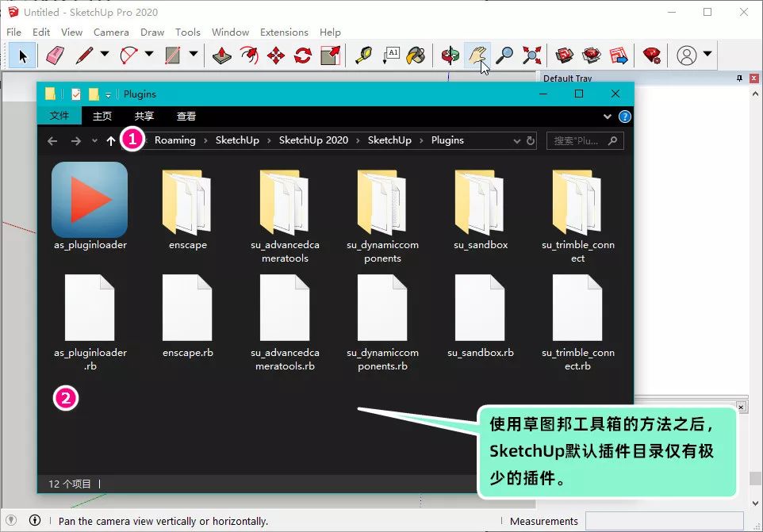763x532 pixels.
Task: Expand the Explorer ribbon chevron
Action: pos(608,117)
